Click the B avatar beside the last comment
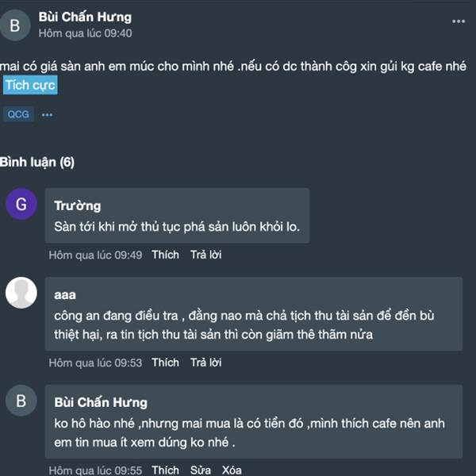476x476 pixels. tap(21, 401)
